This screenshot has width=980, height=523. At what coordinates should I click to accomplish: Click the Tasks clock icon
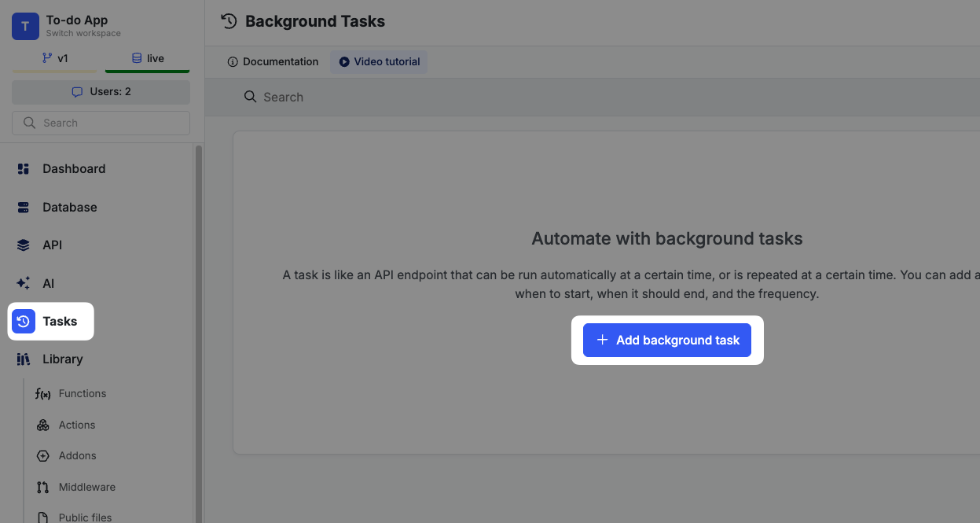tap(24, 322)
